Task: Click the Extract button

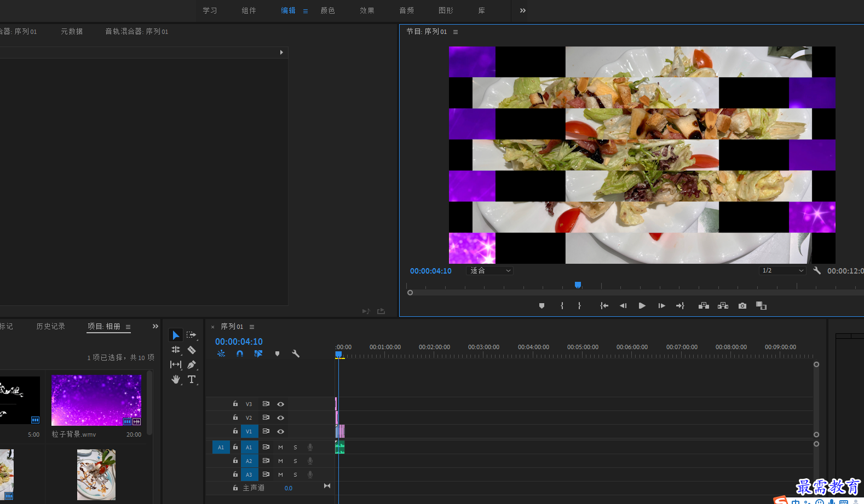Action: pos(723,306)
